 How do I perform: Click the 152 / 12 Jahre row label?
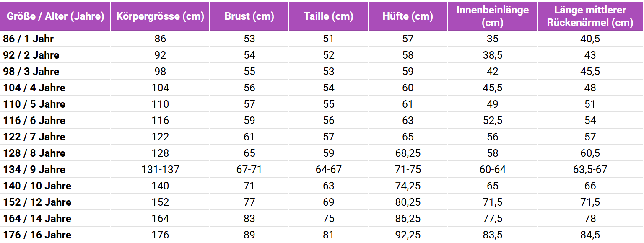37,202
